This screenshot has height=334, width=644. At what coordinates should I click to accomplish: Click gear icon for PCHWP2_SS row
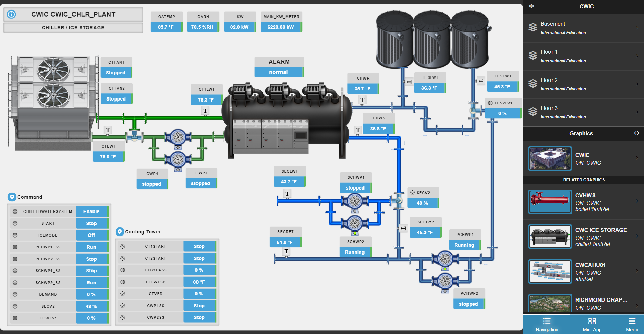(15, 259)
